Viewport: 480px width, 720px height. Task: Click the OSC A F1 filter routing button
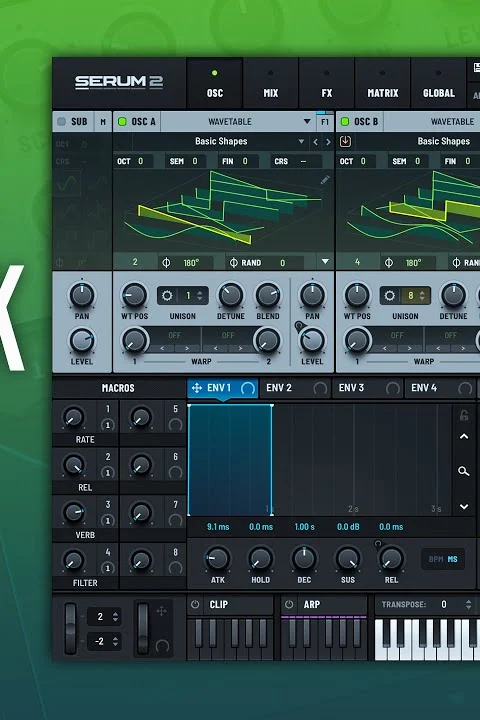325,122
